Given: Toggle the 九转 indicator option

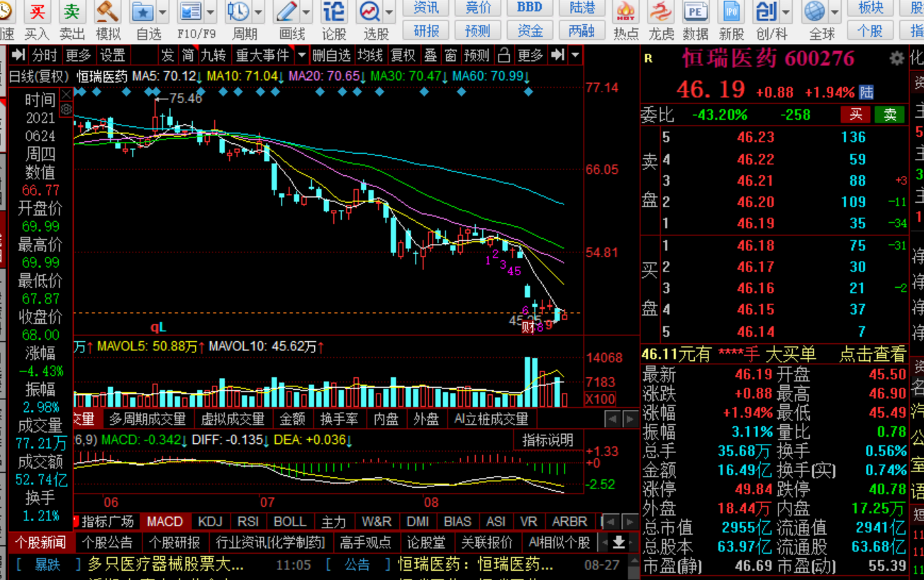Looking at the screenshot, I should tap(213, 55).
